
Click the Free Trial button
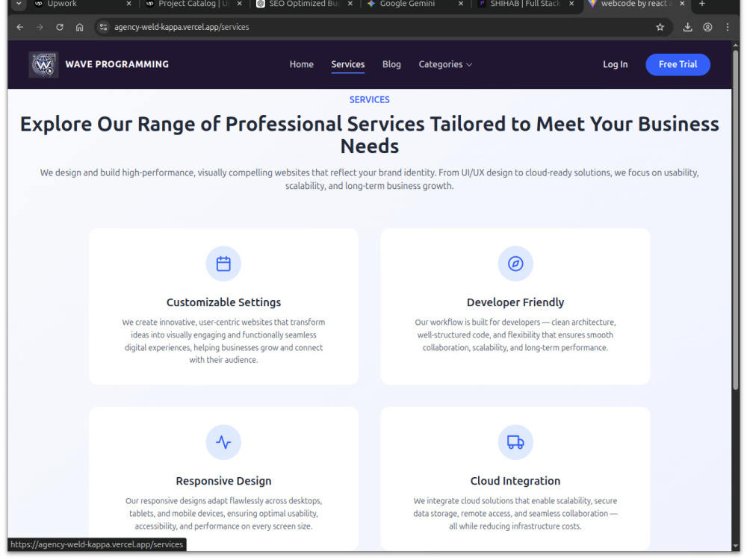[x=678, y=64]
